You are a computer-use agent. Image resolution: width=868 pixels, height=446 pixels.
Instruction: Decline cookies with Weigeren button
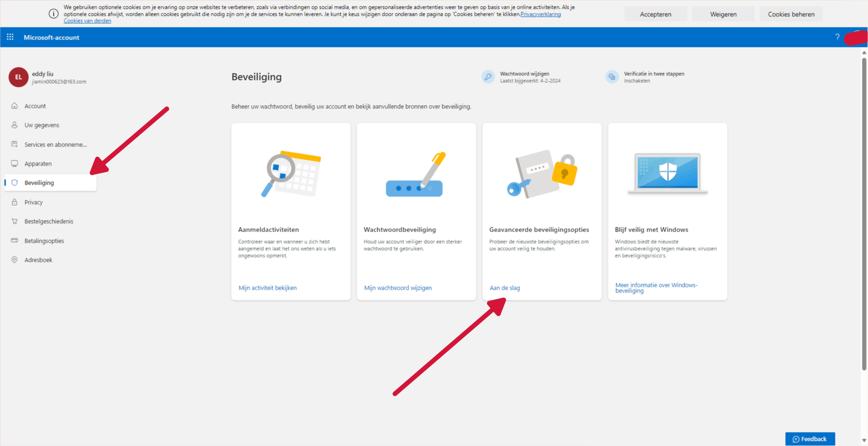pos(723,14)
